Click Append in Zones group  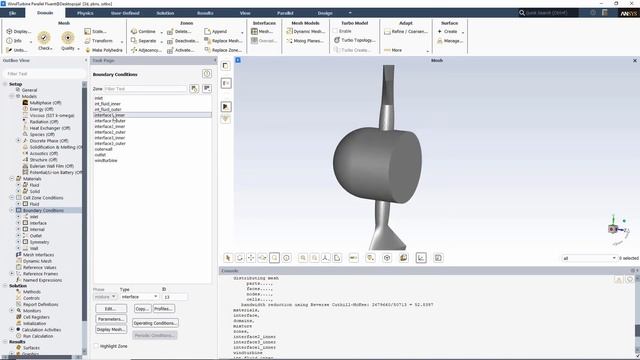(216, 31)
